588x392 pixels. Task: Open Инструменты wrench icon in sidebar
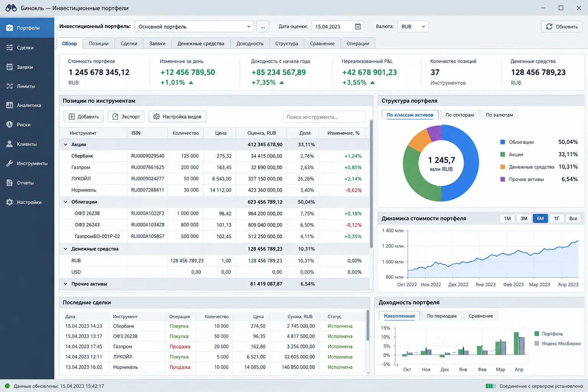pyautogui.click(x=10, y=163)
